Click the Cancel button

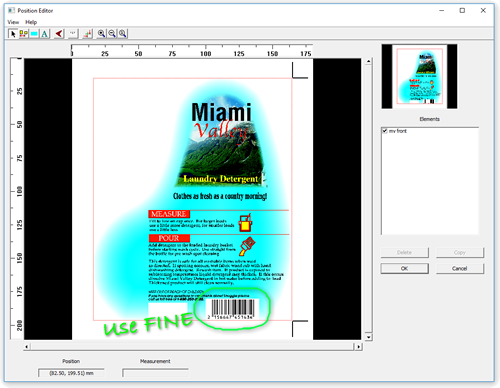(460, 268)
